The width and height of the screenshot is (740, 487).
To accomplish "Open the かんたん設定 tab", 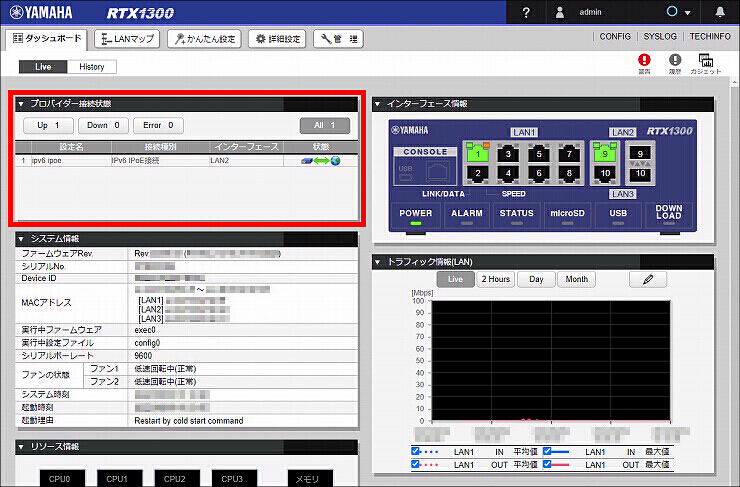I will pos(204,39).
